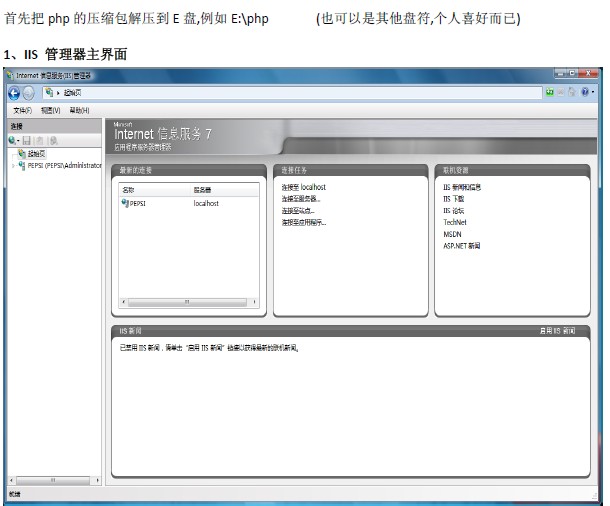Image resolution: width=610 pixels, height=506 pixels.
Task: Select the PEPSI row in recent connections
Action: [x=189, y=203]
